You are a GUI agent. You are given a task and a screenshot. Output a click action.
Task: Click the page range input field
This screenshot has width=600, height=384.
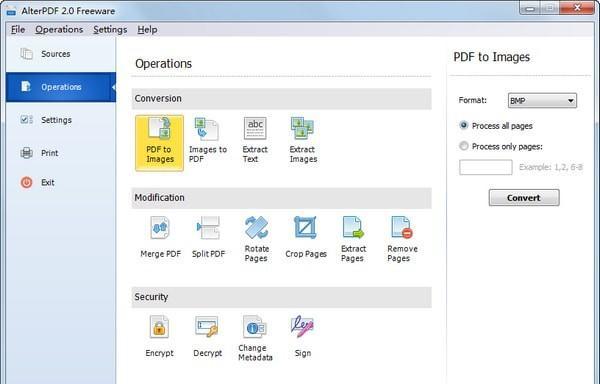pos(486,167)
